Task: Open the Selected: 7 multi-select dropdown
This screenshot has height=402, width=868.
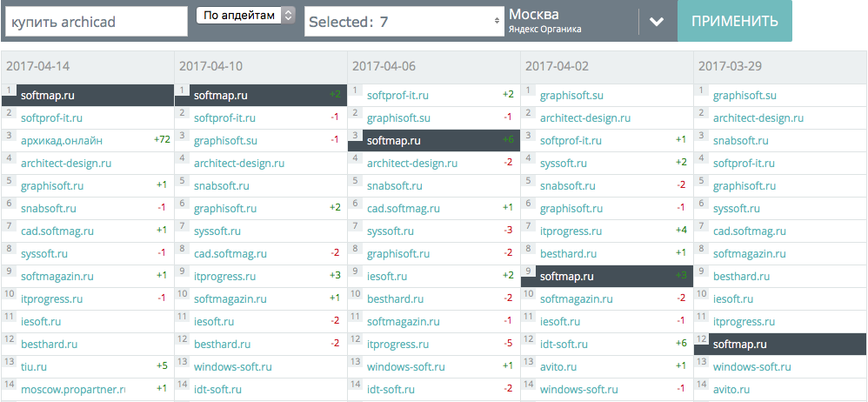Action: tap(404, 22)
